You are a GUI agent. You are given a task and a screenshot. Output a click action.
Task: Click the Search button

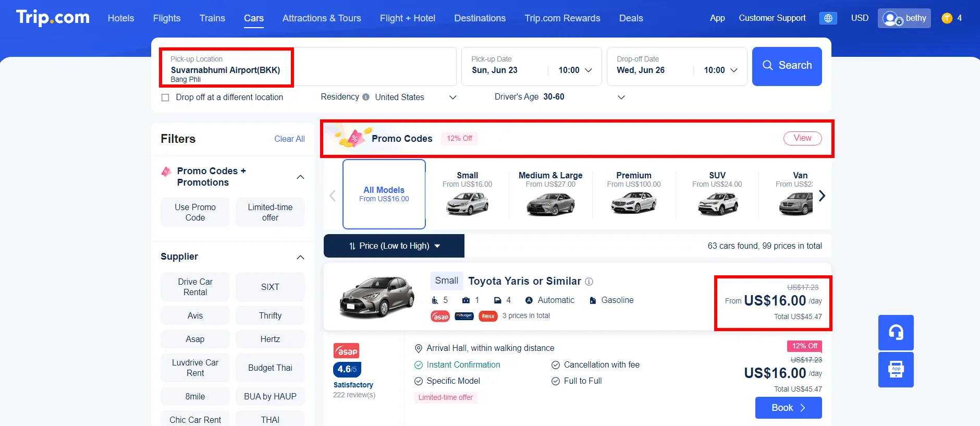(x=787, y=66)
